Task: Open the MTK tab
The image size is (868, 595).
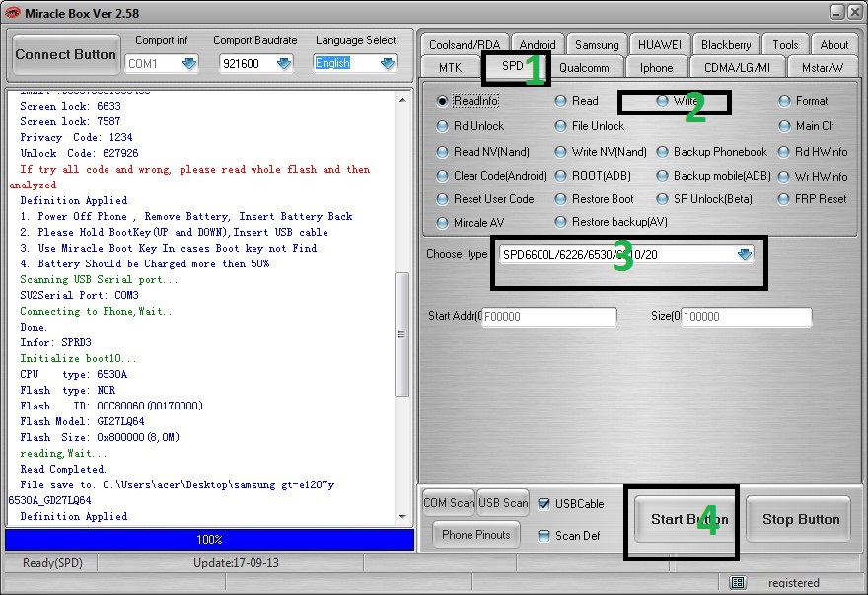Action: 450,68
